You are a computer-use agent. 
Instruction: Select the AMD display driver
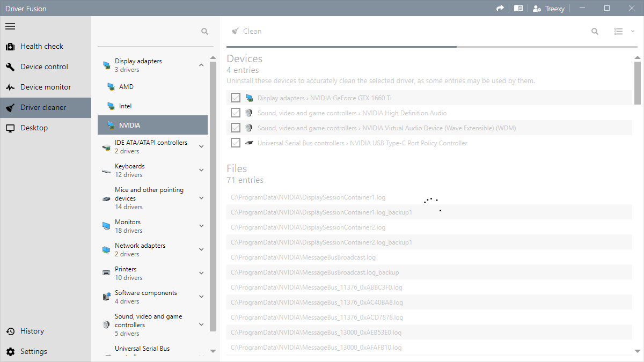click(x=126, y=86)
